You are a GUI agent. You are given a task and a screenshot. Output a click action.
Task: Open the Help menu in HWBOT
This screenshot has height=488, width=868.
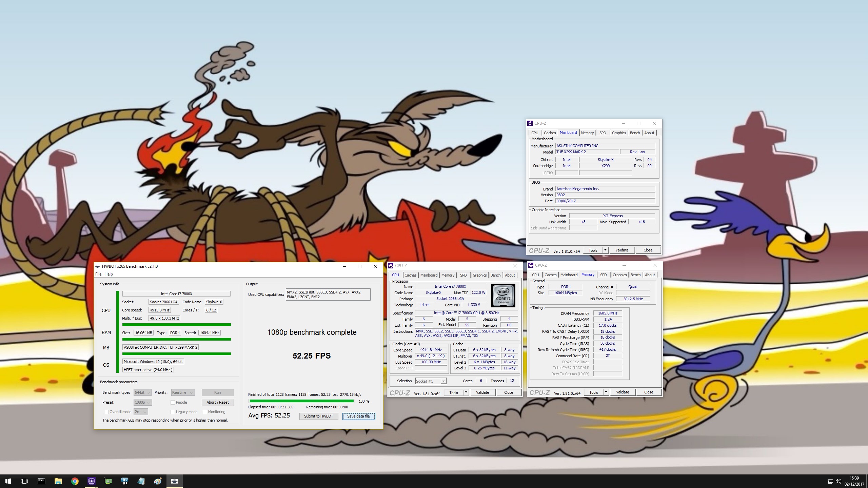pos(108,274)
